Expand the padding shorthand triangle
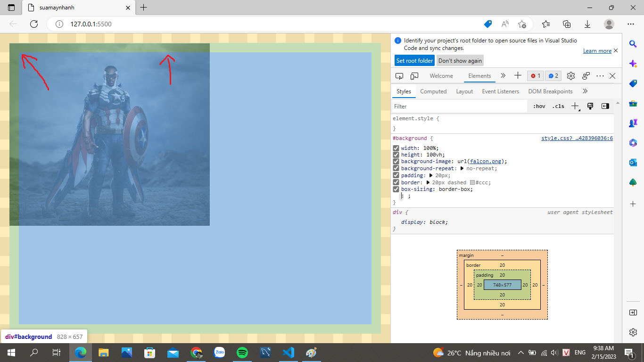 pyautogui.click(x=431, y=175)
